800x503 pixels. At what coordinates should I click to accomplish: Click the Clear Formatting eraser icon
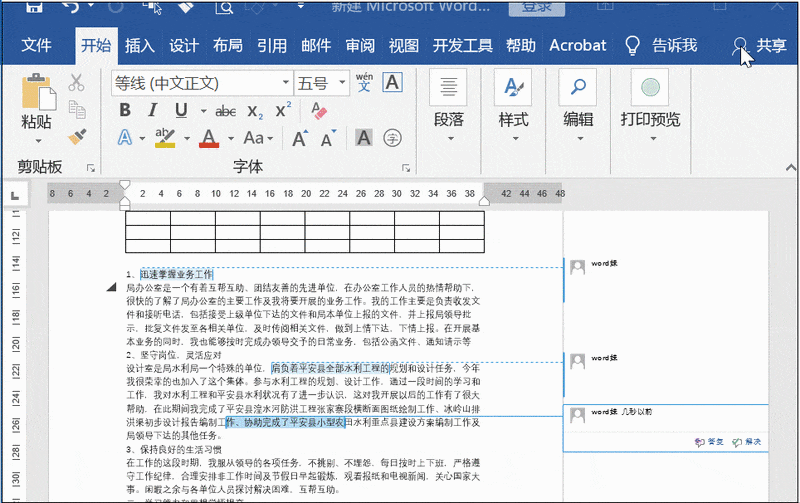320,111
